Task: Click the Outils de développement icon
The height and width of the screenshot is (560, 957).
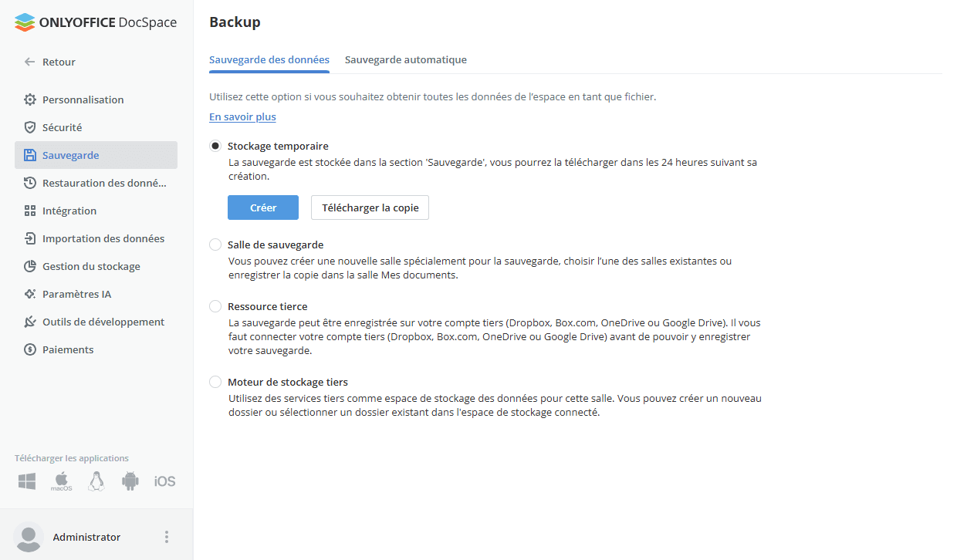Action: click(30, 322)
